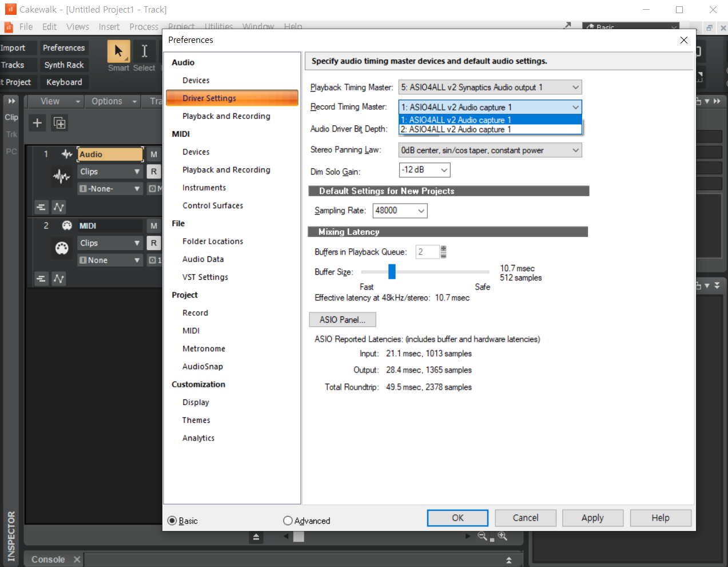Mute the MIDI track
This screenshot has width=728, height=567.
(x=154, y=226)
